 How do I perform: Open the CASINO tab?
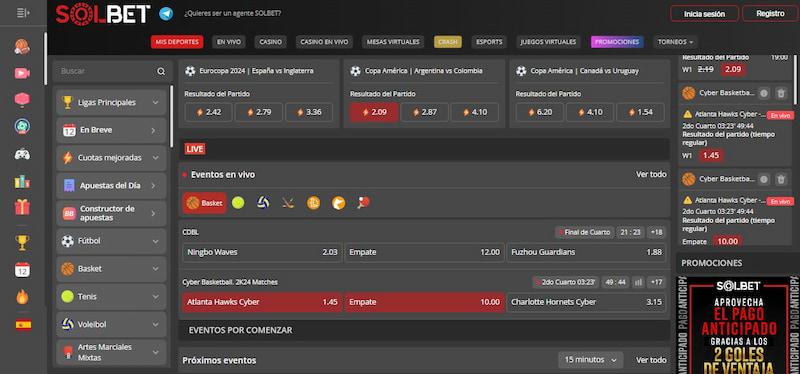tap(270, 42)
